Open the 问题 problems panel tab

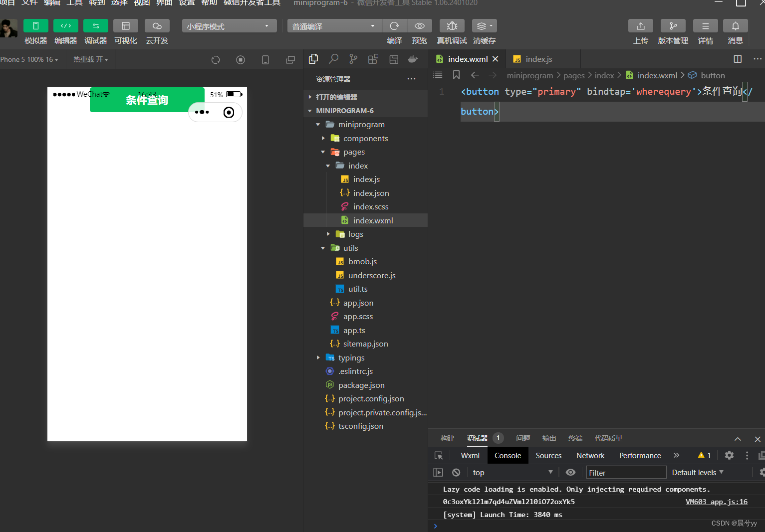click(x=523, y=438)
